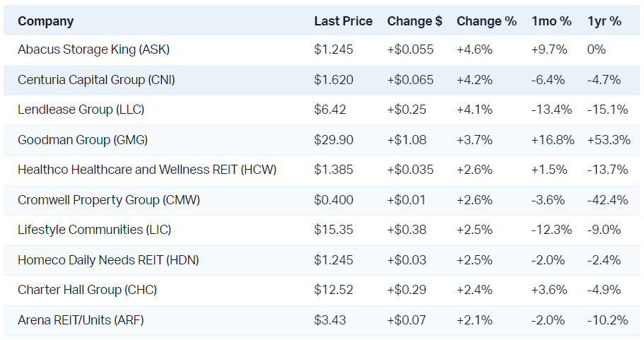This screenshot has height=340, width=644.
Task: Click Cromwell's -42.4% one-year value
Action: coord(607,200)
